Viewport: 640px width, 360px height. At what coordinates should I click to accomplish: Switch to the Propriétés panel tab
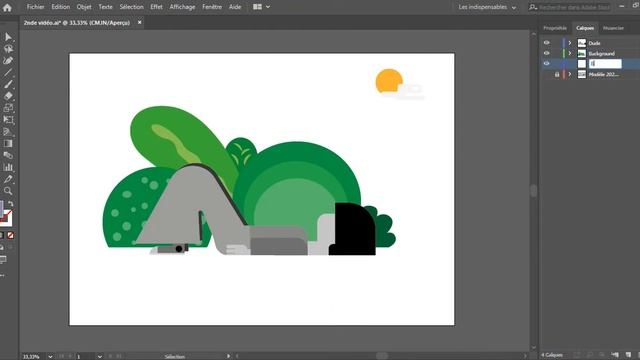555,28
